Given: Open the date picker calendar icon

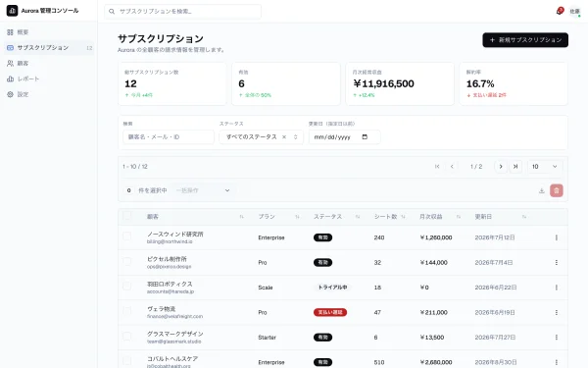Looking at the screenshot, I should click(x=365, y=137).
